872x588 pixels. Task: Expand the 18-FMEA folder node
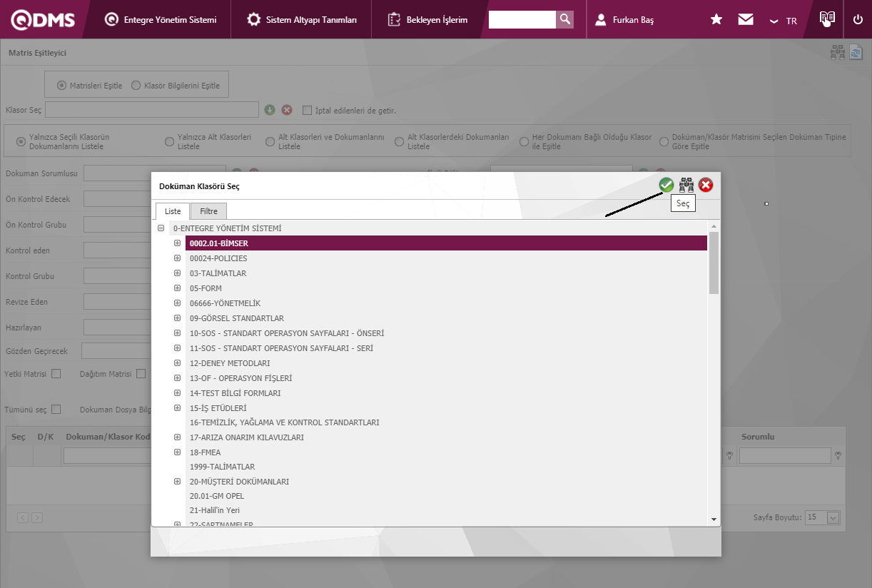click(177, 452)
